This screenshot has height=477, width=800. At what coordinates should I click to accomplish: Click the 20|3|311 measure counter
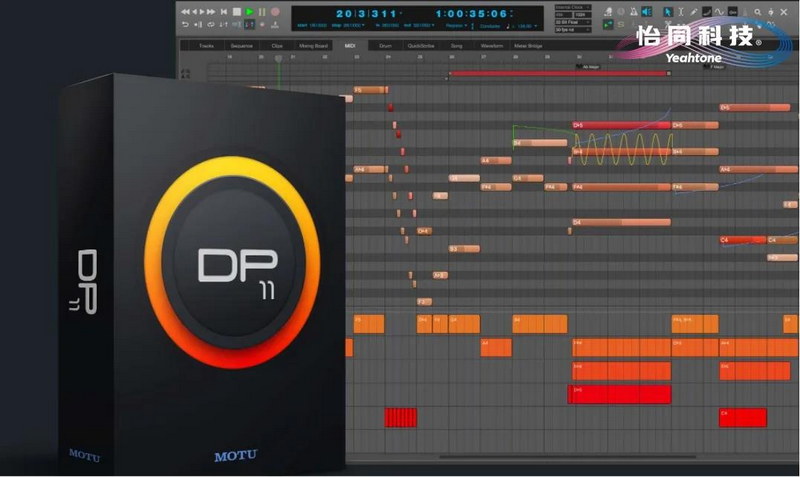366,14
